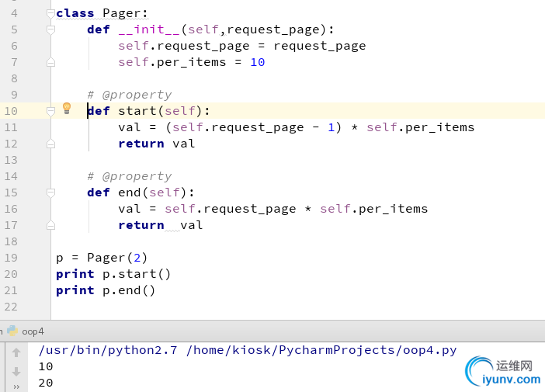Click line number 4 in the gutter
Image resolution: width=545 pixels, height=392 pixels.
coord(14,13)
